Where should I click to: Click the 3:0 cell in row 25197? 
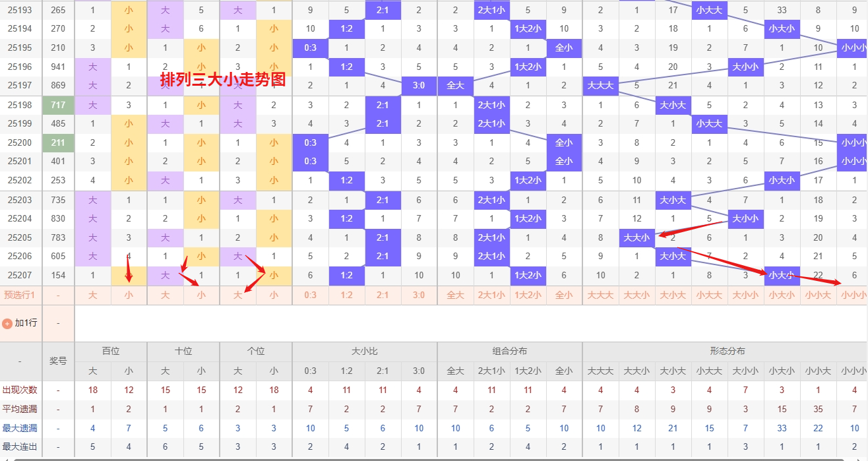pos(419,86)
